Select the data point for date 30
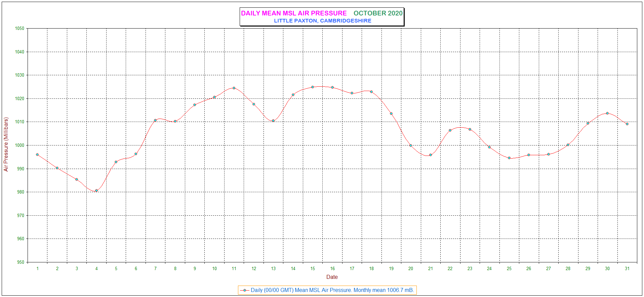The width and height of the screenshot is (644, 297). (607, 113)
